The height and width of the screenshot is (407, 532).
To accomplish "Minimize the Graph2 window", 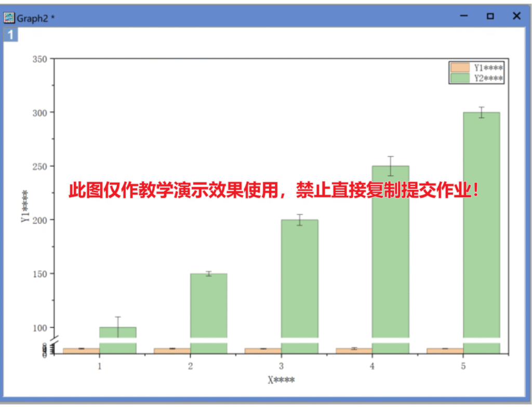I will 464,17.
